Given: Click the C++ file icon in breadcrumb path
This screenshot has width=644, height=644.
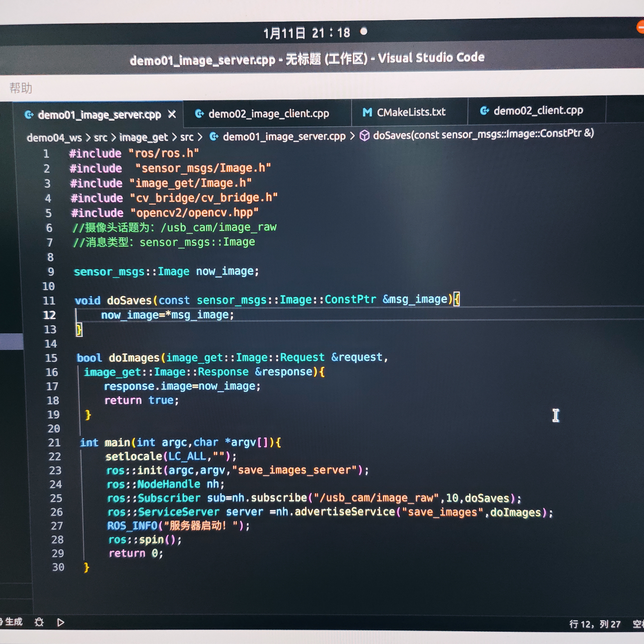Looking at the screenshot, I should pyautogui.click(x=214, y=136).
